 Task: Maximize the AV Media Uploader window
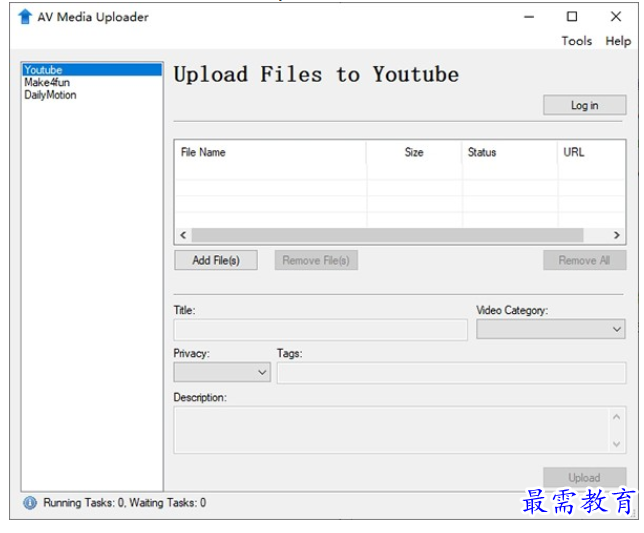coord(572,17)
